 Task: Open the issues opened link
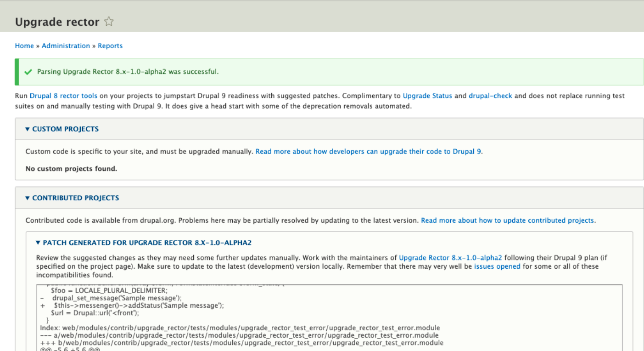[x=497, y=266]
